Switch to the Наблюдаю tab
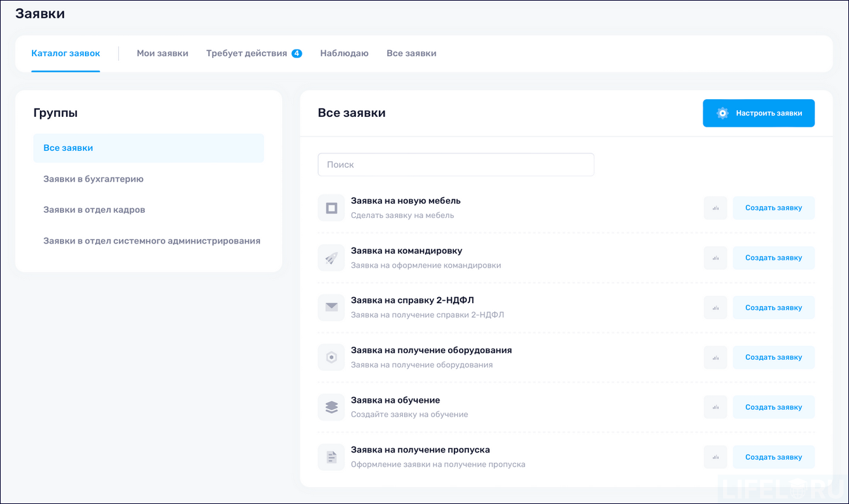Image resolution: width=849 pixels, height=504 pixels. pos(345,54)
